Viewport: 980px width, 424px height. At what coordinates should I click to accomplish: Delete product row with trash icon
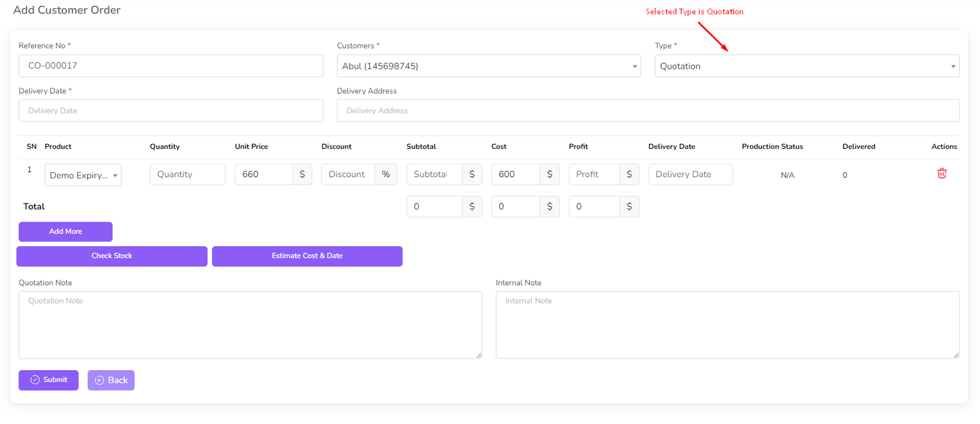pyautogui.click(x=941, y=173)
